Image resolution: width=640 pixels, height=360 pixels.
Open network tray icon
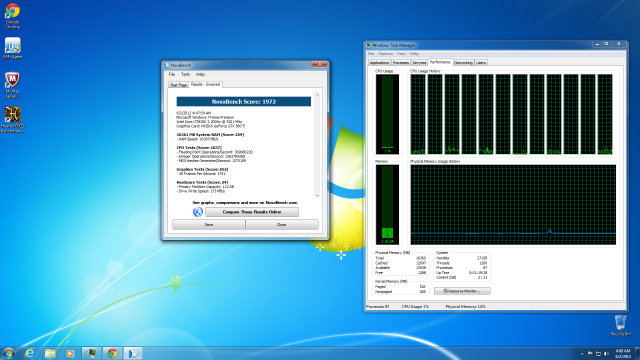tap(598, 353)
